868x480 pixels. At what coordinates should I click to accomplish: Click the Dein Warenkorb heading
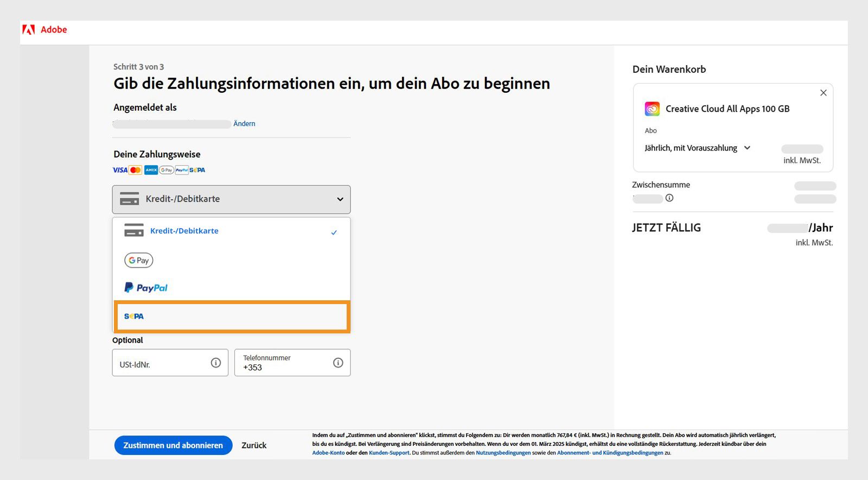tap(669, 70)
